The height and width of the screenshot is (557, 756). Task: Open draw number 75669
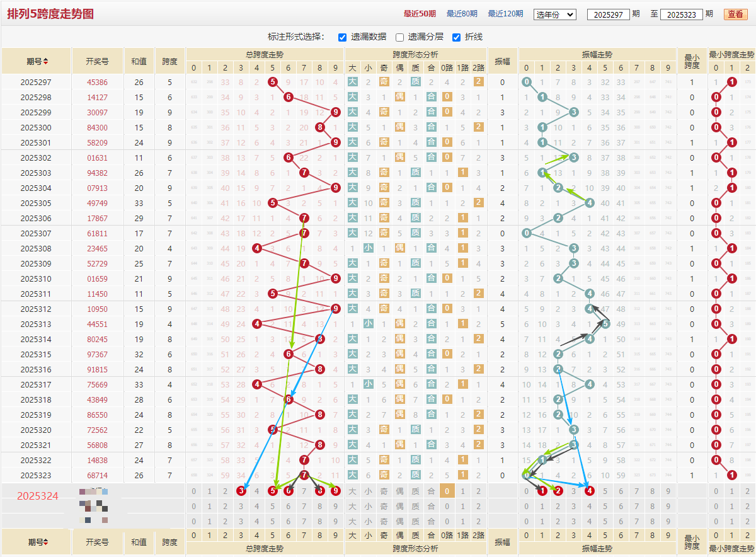(x=98, y=384)
